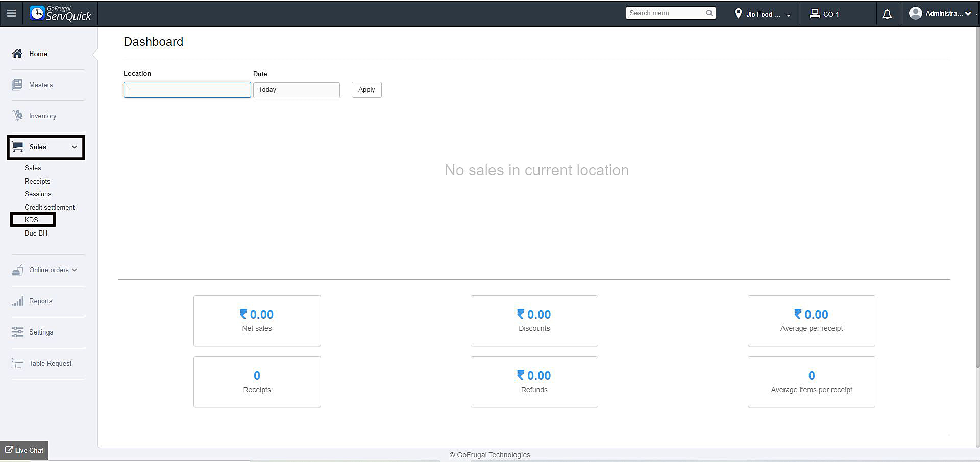This screenshot has width=980, height=462.
Task: Open the Administrator account dropdown
Action: click(940, 14)
